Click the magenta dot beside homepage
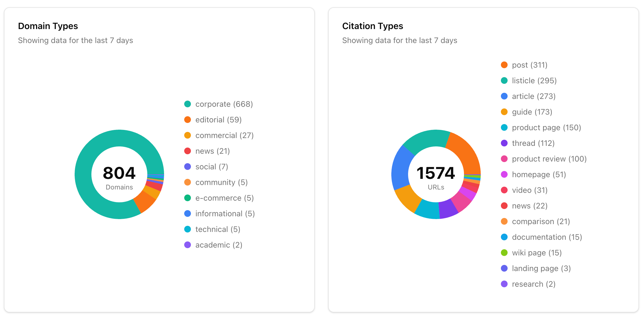 pos(504,174)
